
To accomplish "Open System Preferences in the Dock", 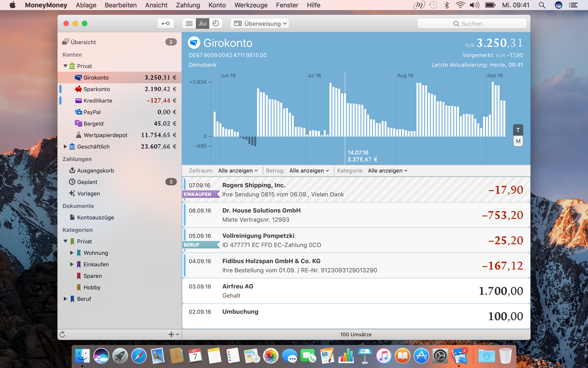I will pyautogui.click(x=440, y=356).
